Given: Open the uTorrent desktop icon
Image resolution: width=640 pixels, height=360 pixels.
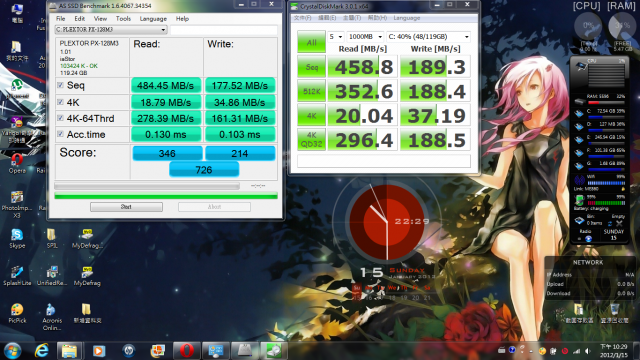Looking at the screenshot, I should pos(17,89).
